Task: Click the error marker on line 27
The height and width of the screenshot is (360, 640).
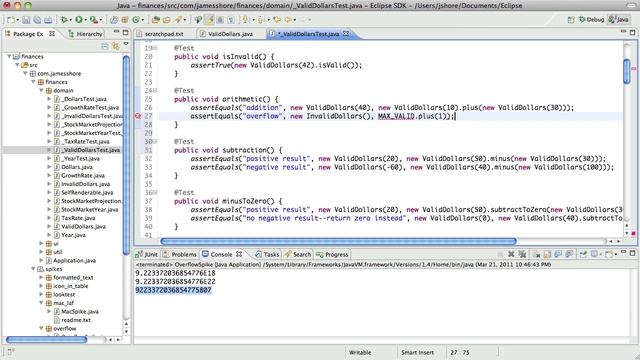Action: 138,116
